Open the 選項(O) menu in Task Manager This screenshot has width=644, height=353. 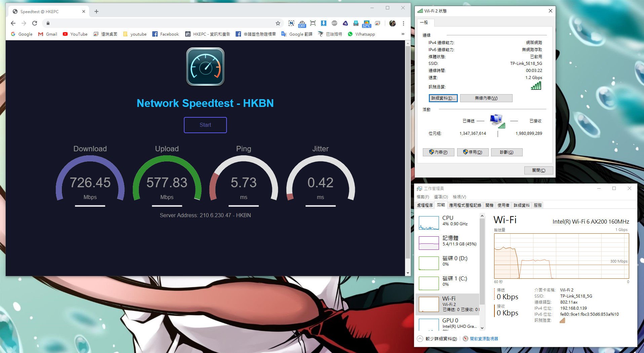(441, 197)
